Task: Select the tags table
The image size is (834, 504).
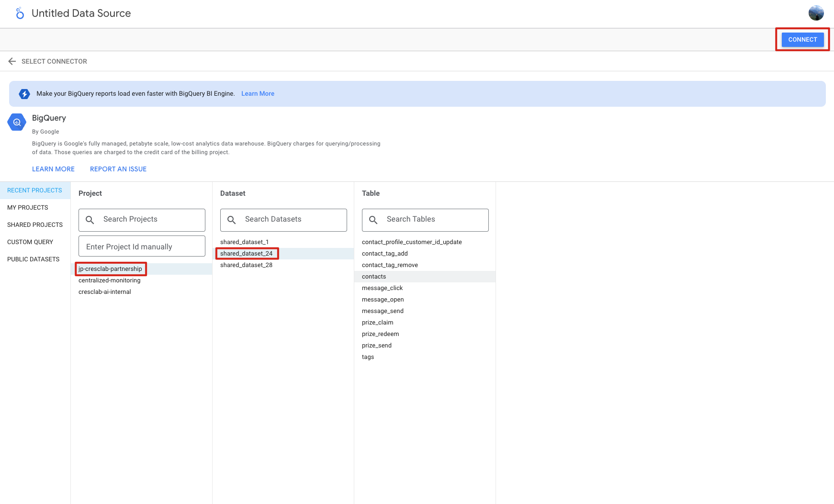Action: coord(425,357)
